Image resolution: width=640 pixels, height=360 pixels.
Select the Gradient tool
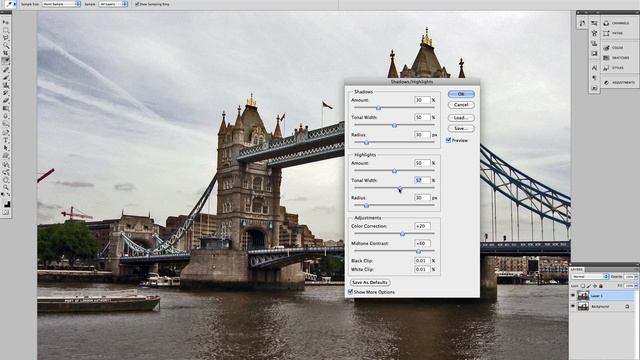coord(6,108)
